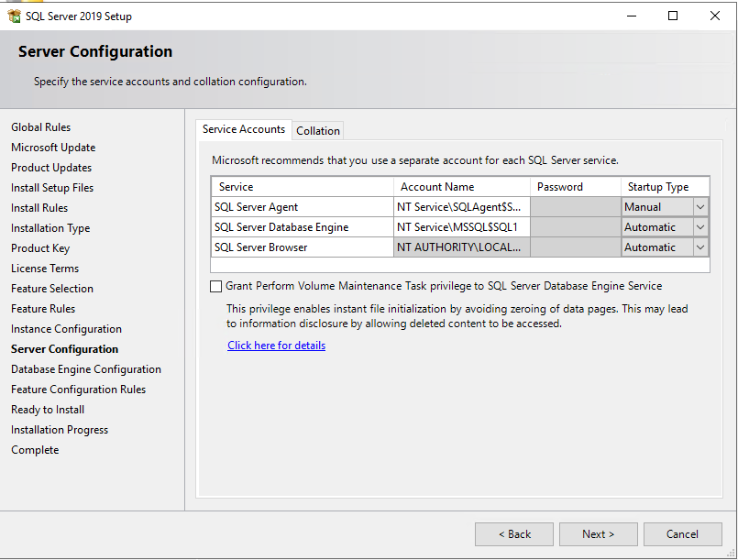Go back with the Back button
Viewport: 738px width, 560px height.
click(x=514, y=534)
